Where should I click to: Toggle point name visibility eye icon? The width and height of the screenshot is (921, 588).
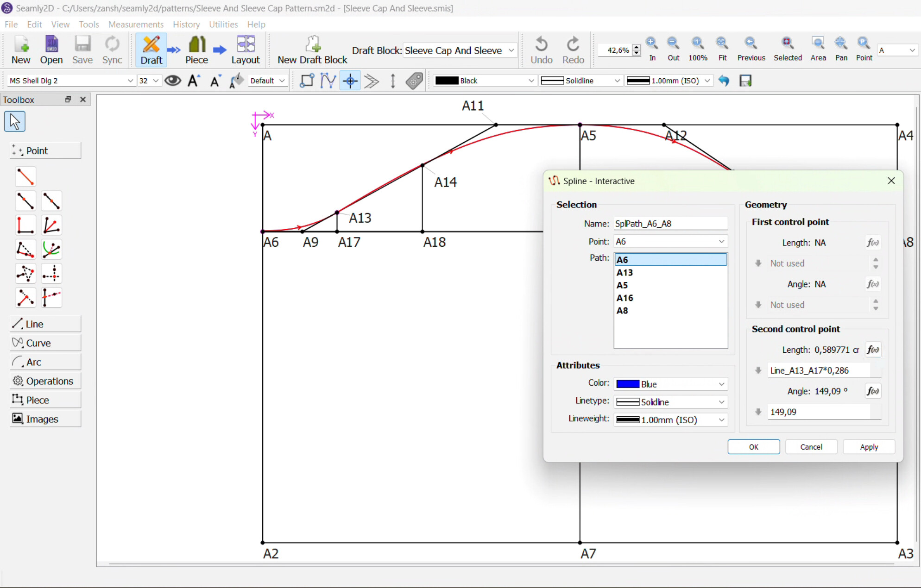click(173, 81)
